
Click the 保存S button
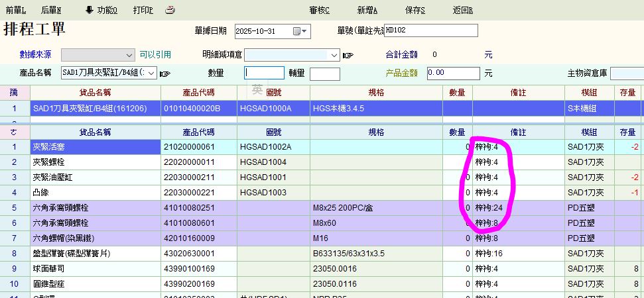[x=415, y=10]
